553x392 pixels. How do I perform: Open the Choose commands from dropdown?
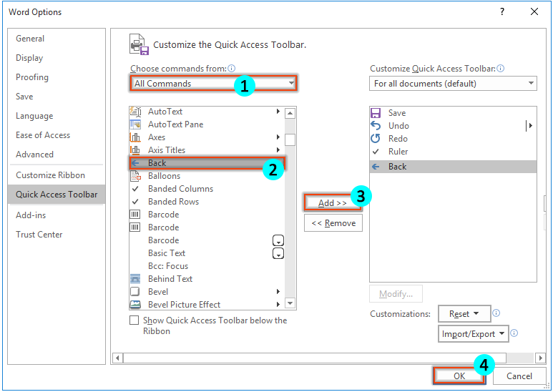coord(213,84)
